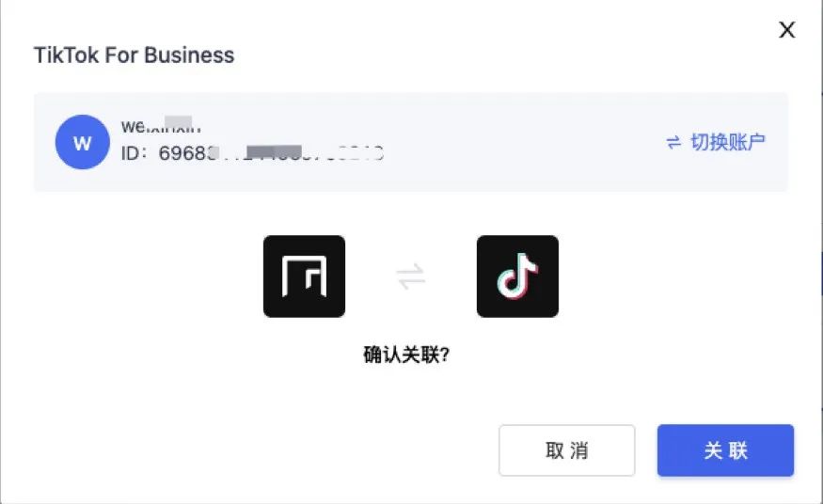
Task: Click the TikTok For Business title
Action: click(x=134, y=55)
